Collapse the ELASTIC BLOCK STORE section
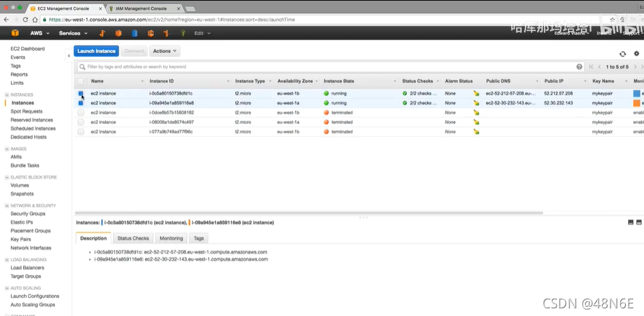 point(7,177)
